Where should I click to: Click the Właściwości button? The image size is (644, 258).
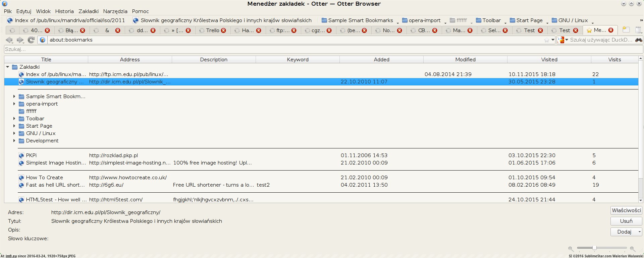pos(626,210)
